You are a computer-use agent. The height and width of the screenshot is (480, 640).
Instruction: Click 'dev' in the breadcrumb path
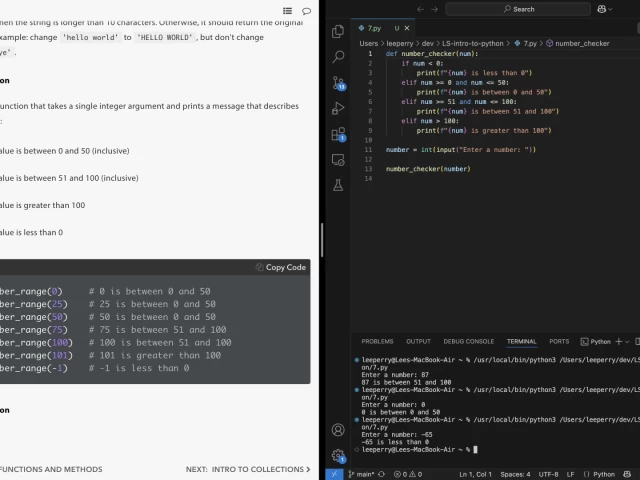point(427,43)
